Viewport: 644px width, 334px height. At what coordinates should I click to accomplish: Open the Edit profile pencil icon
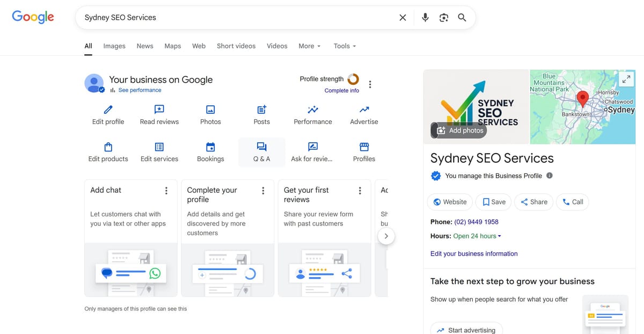tap(107, 110)
